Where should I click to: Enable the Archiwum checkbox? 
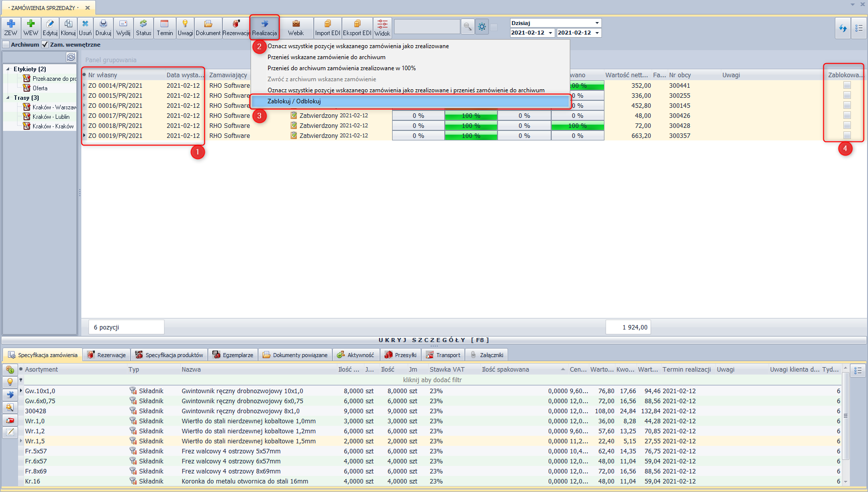click(x=6, y=45)
